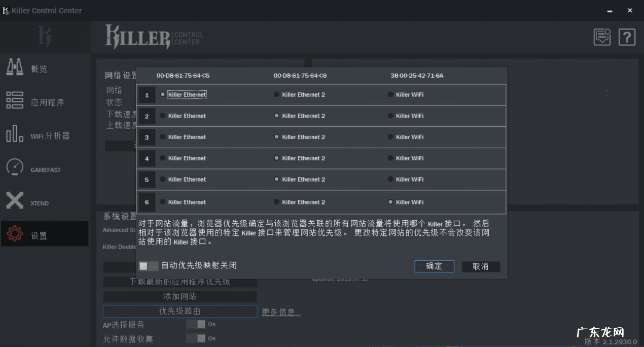Click 下载最新的应用程序优先级 button
Viewport: 644px width, 347px height.
click(181, 282)
